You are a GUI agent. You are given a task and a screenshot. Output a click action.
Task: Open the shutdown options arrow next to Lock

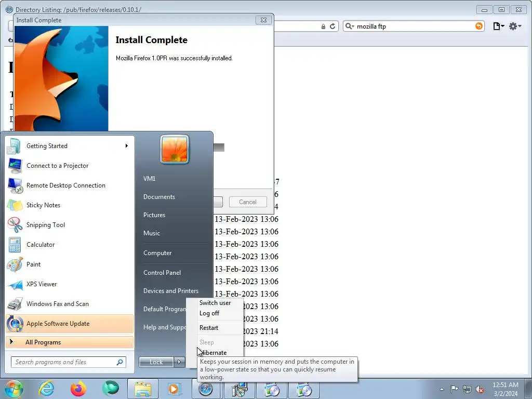tap(179, 362)
